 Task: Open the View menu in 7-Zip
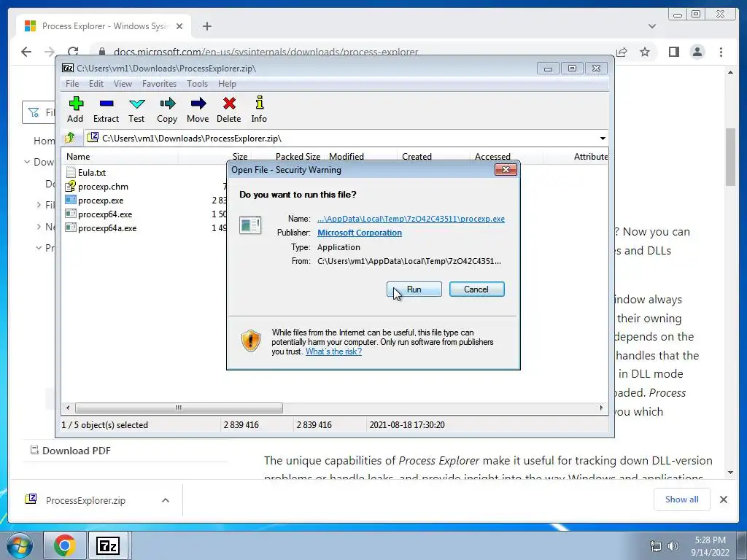point(123,84)
